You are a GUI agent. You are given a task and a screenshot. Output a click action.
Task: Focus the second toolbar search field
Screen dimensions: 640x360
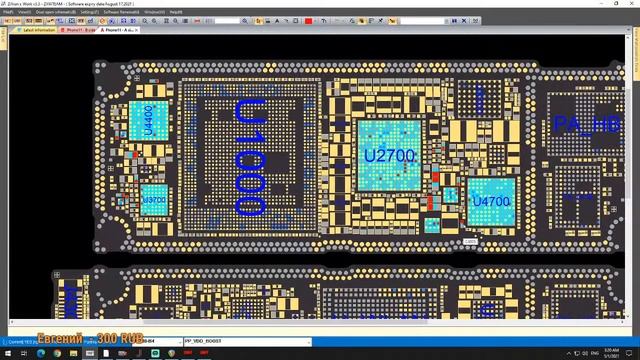point(422,21)
